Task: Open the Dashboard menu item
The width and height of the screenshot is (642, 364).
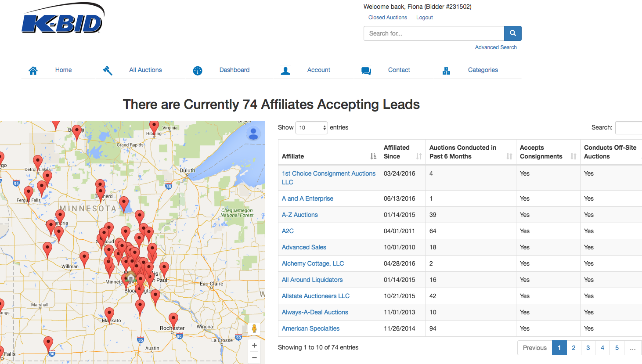Action: [234, 70]
